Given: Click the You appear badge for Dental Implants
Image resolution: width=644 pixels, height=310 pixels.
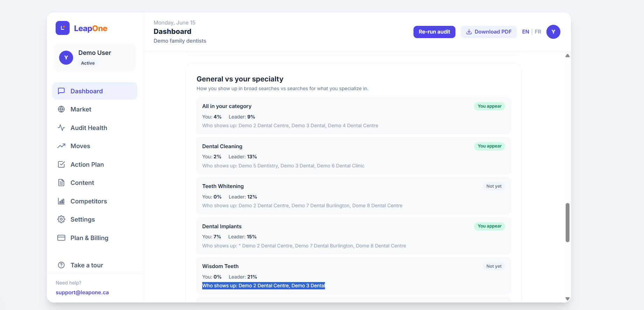Looking at the screenshot, I should click(x=489, y=226).
